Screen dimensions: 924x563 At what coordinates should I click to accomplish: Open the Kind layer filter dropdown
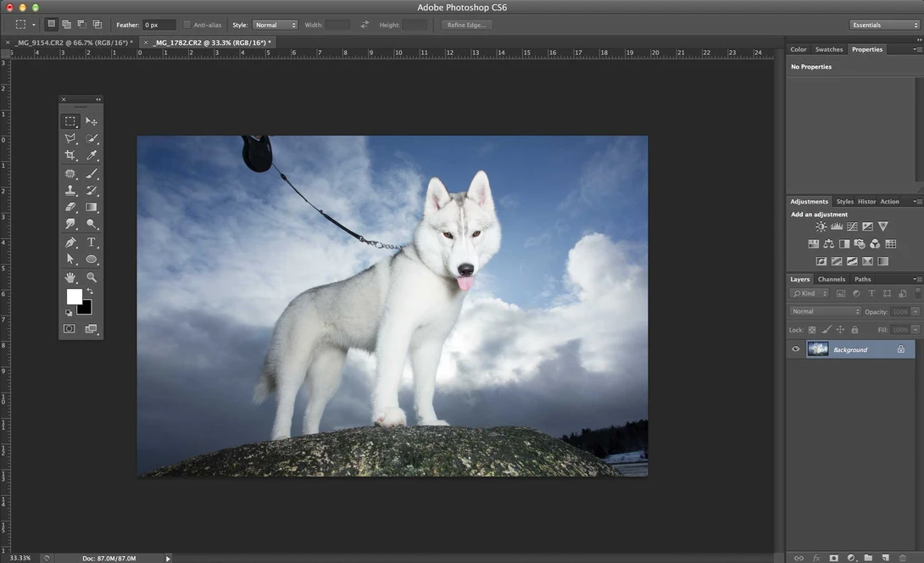pyautogui.click(x=809, y=293)
